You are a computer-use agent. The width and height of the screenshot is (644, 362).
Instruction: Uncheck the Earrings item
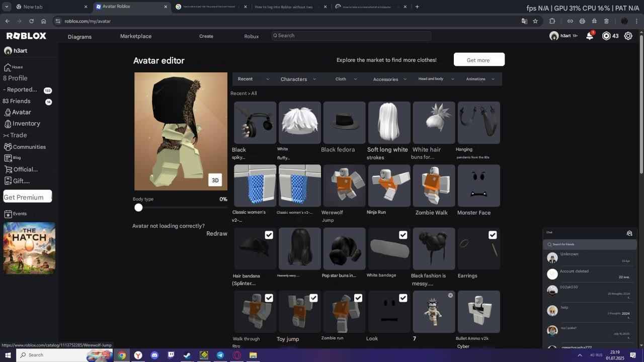[493, 235]
